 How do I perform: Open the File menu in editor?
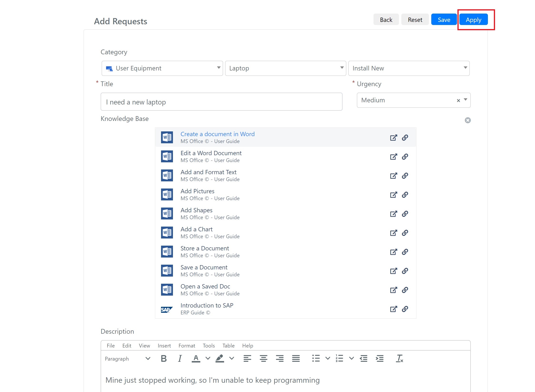[x=111, y=346]
